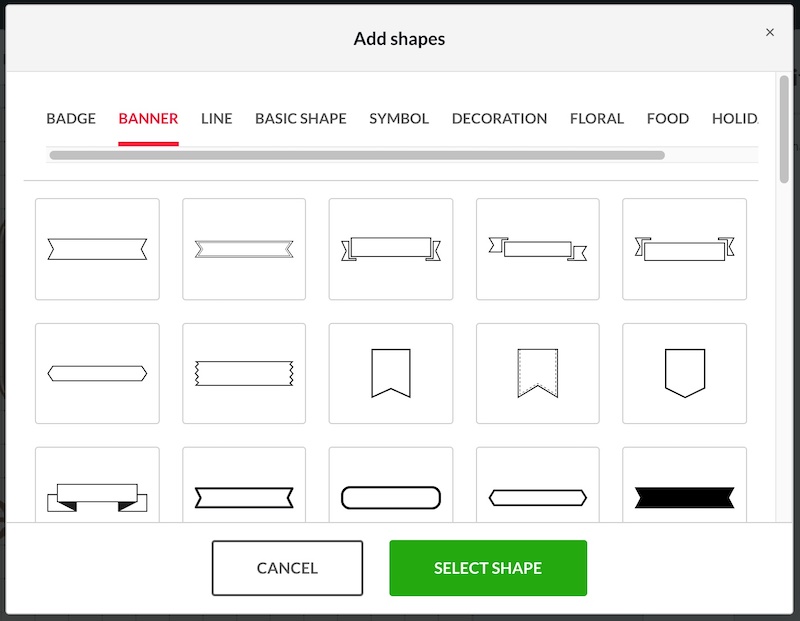Pick the rounded rectangle label shape
The image size is (800, 621).
(391, 497)
